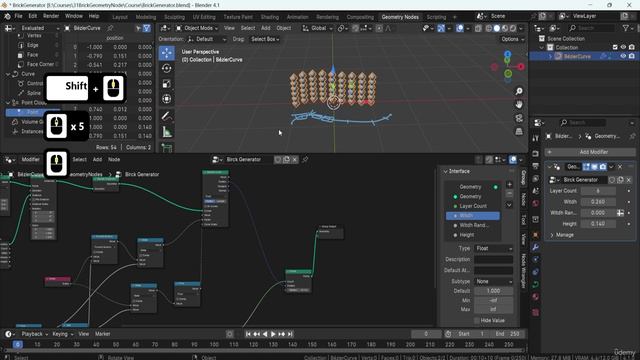Screen dimensions: 640x360
Task: Open the Object Mode dropdown
Action: [197, 28]
